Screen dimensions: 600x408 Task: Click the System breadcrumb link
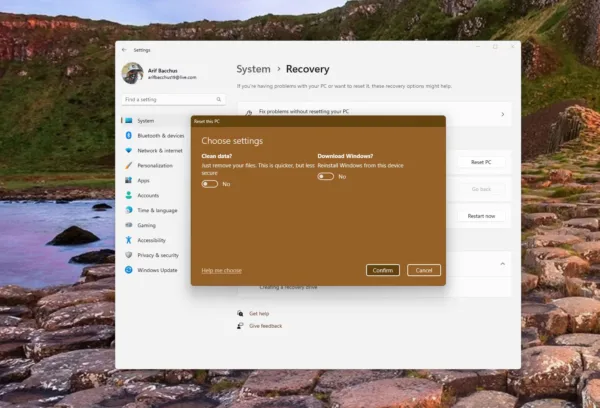(253, 69)
